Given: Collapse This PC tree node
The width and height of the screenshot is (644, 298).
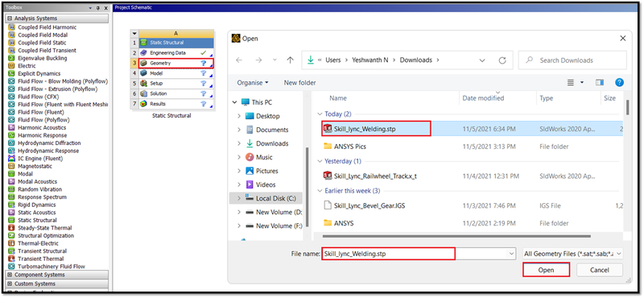Looking at the screenshot, I should click(234, 102).
